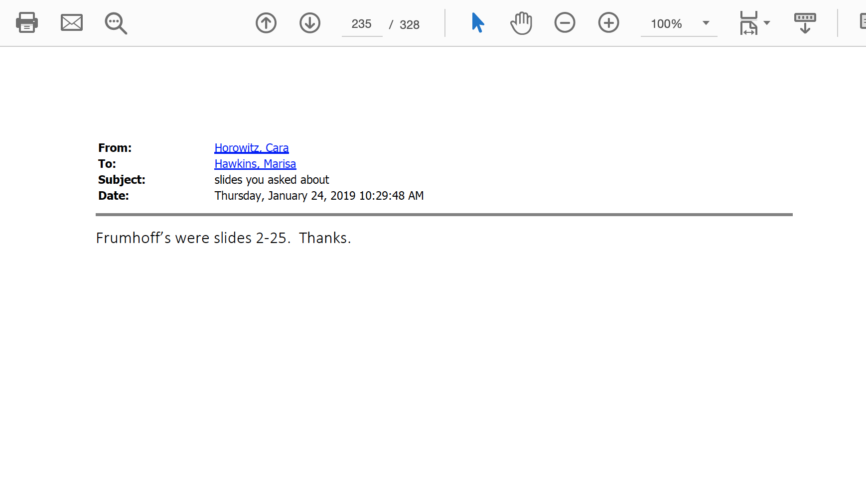Expand the zoom percentage dropdown arrow
The width and height of the screenshot is (866, 504).
click(x=706, y=23)
